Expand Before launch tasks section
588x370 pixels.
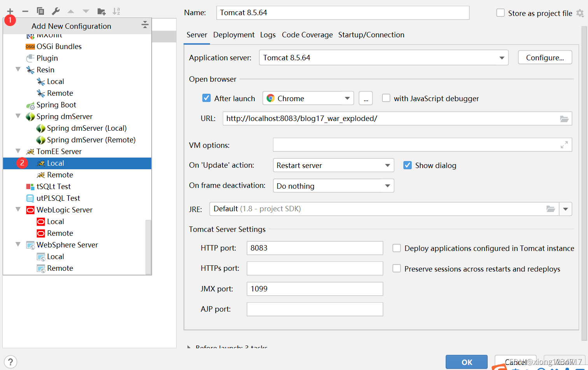[189, 346]
